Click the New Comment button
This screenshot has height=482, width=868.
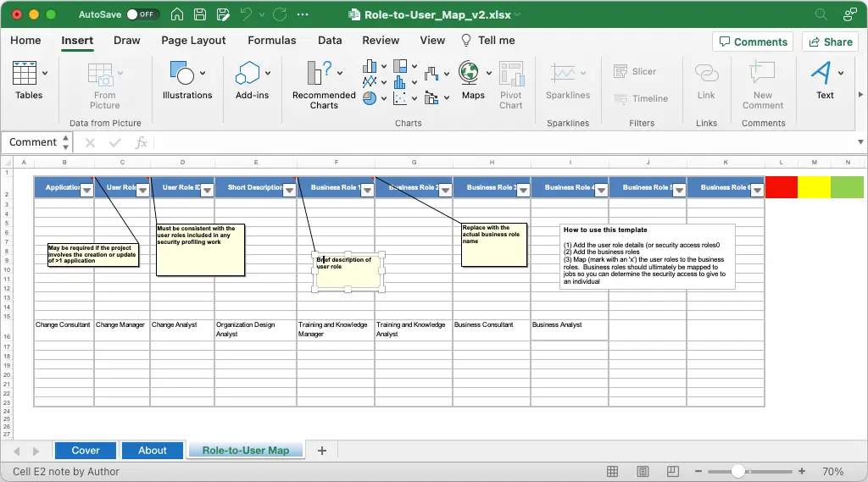click(x=762, y=86)
